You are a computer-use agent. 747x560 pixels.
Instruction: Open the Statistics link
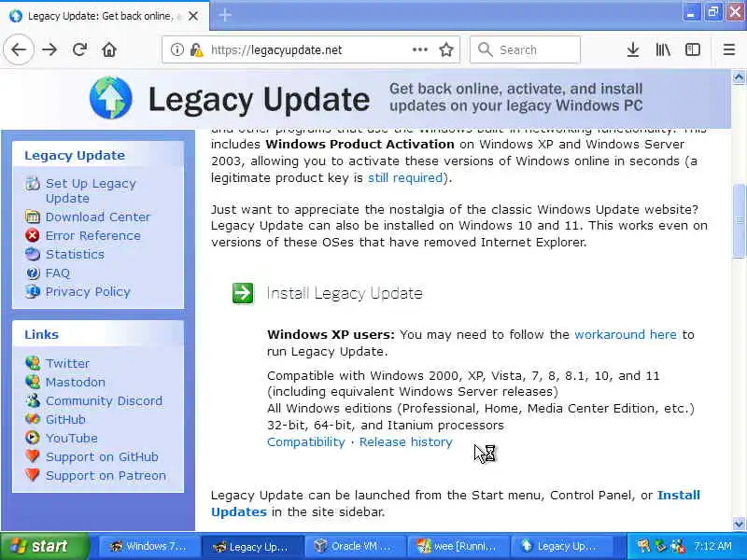(75, 254)
